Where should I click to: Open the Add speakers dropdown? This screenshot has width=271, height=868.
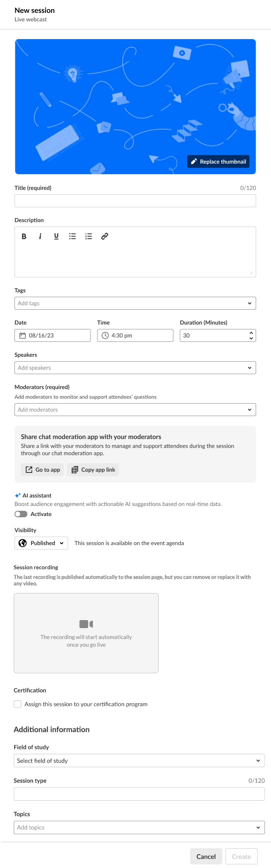(135, 368)
